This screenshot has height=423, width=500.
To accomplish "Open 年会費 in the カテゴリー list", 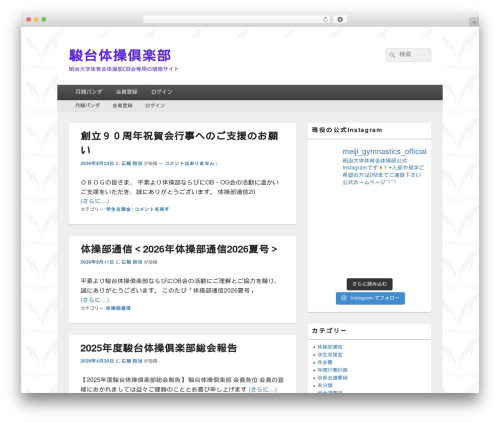I will pos(325,362).
